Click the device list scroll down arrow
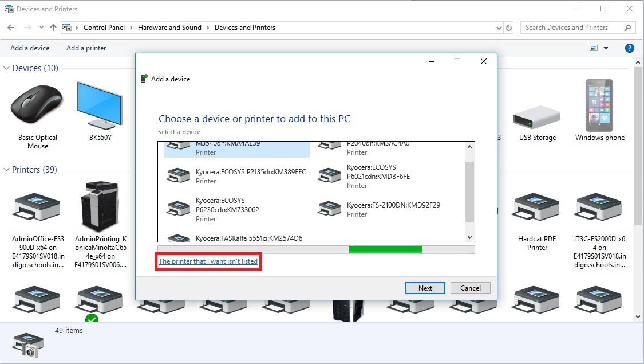The height and width of the screenshot is (364, 644). pos(470,237)
